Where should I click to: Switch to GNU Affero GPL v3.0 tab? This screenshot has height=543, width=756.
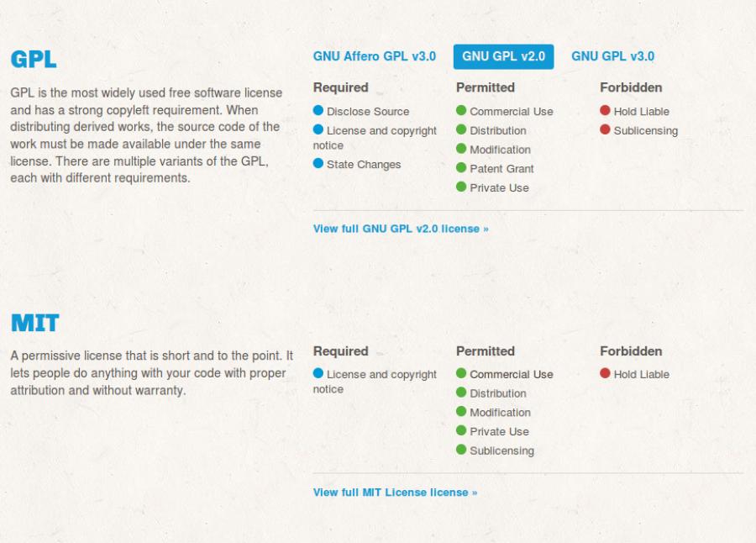click(374, 56)
